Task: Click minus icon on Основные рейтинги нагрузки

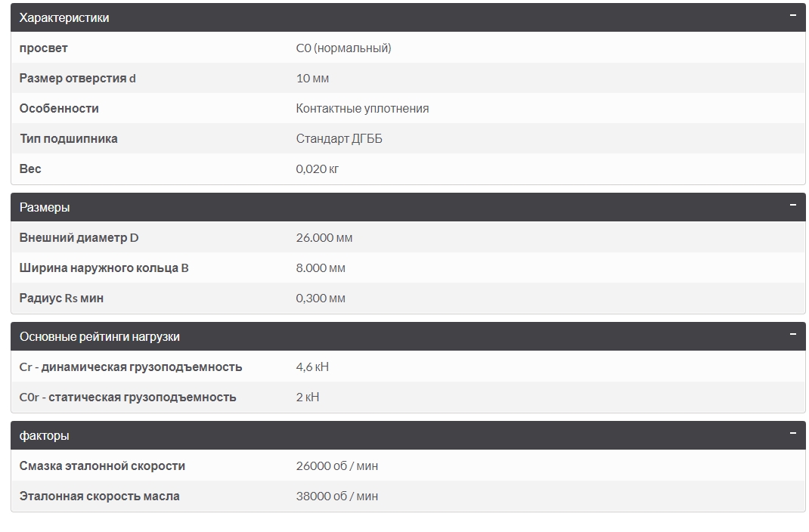Action: tap(792, 335)
